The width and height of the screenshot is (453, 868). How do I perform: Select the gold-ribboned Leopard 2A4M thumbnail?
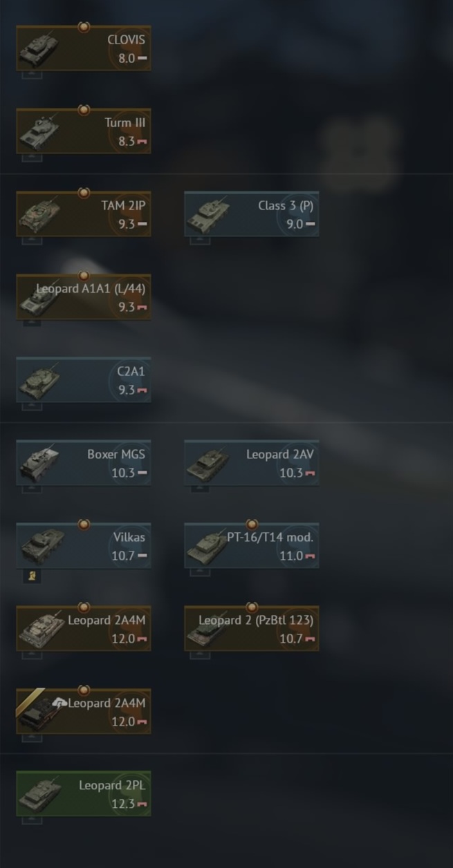[38, 712]
